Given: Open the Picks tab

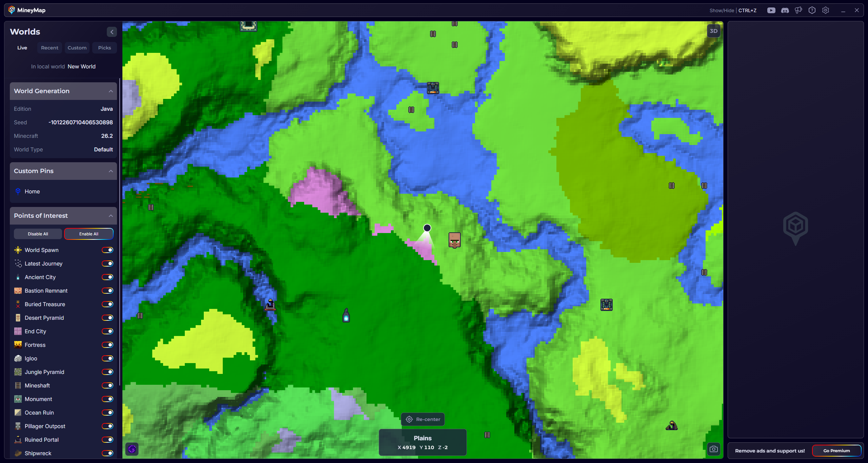Looking at the screenshot, I should pos(104,48).
